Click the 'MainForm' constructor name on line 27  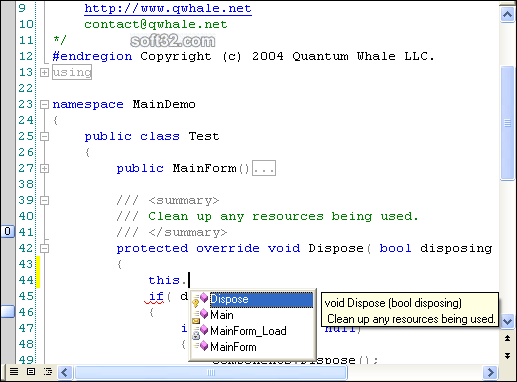tap(204, 168)
